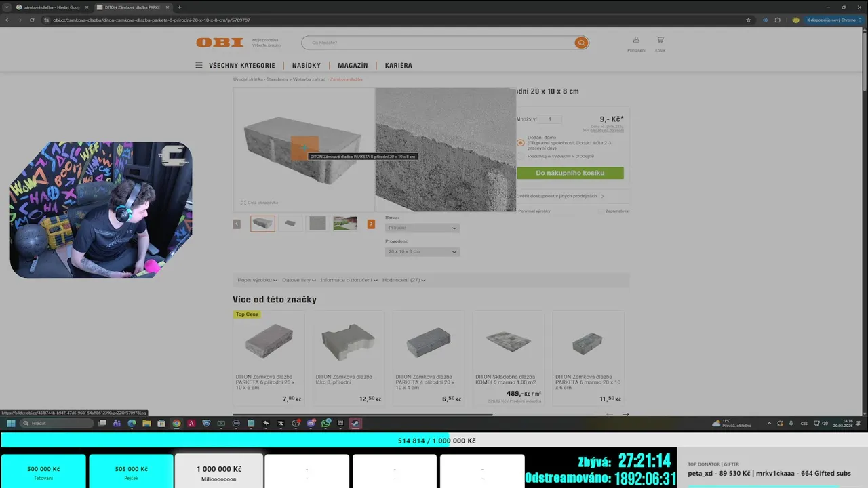Open DITON PARKETA 4 přírodní product card

(429, 358)
